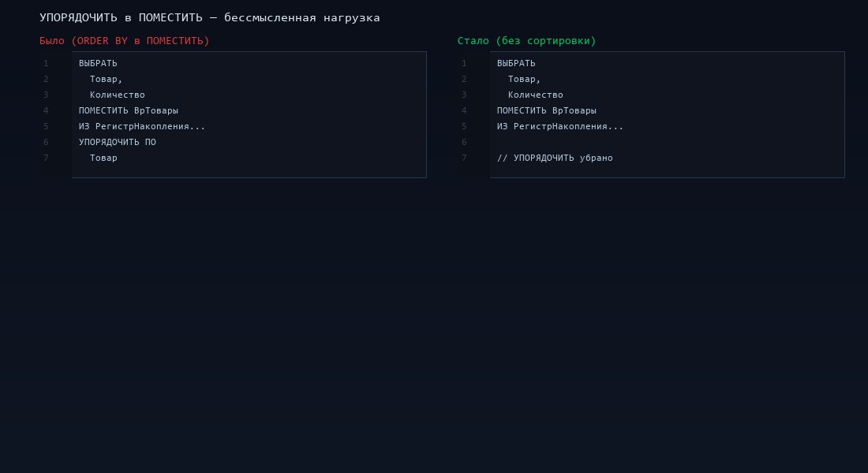Screen dimensions: 868x473
Task: Click Товар on line 7 left block
Action: tap(104, 158)
